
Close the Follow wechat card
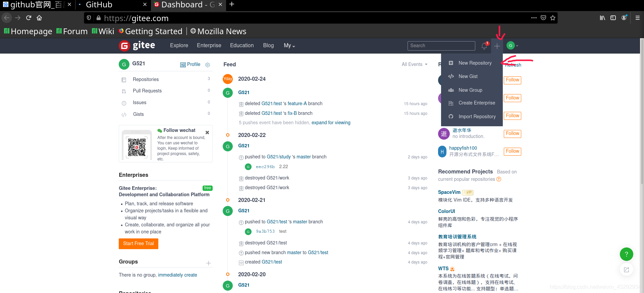207,132
